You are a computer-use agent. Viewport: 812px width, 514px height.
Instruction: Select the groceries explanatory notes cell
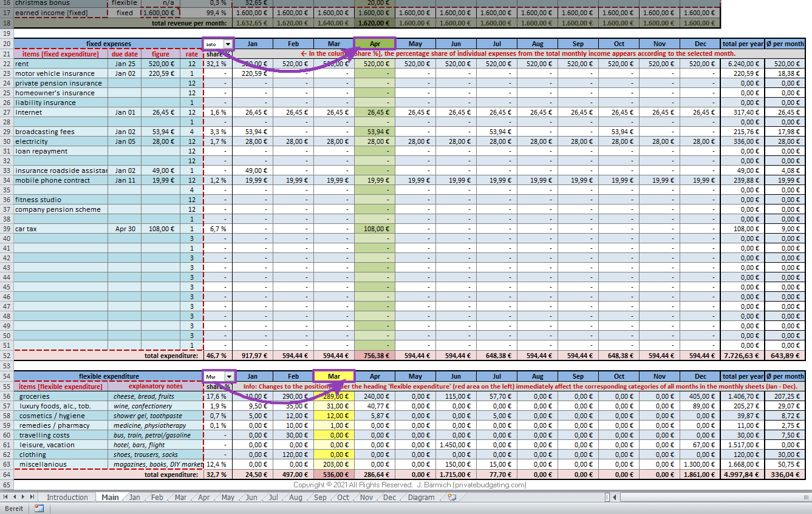(157, 396)
